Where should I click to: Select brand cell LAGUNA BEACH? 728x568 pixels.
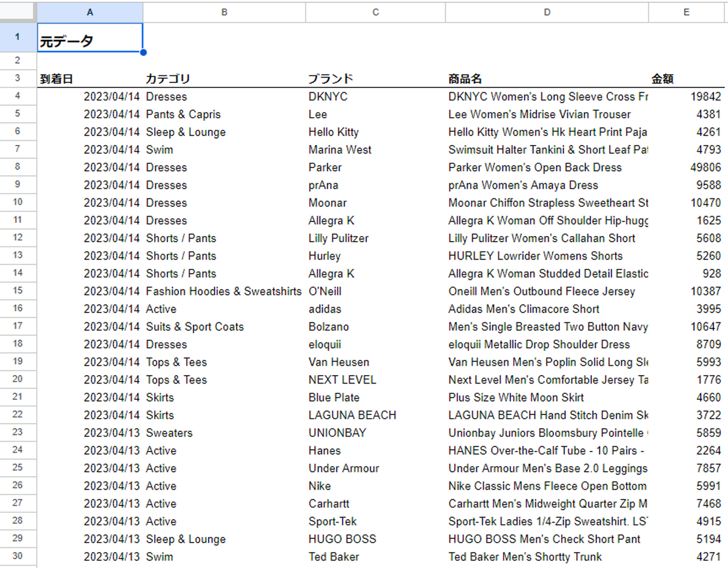pos(376,415)
